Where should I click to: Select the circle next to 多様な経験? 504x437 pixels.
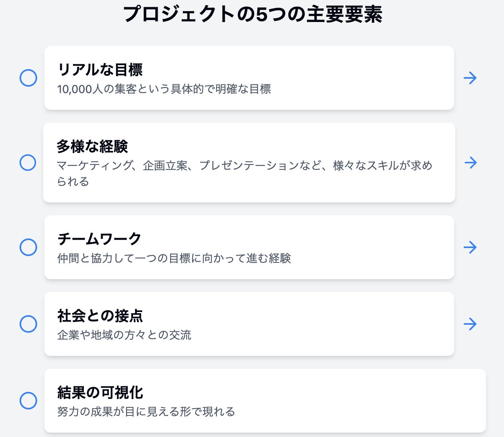[x=28, y=163]
